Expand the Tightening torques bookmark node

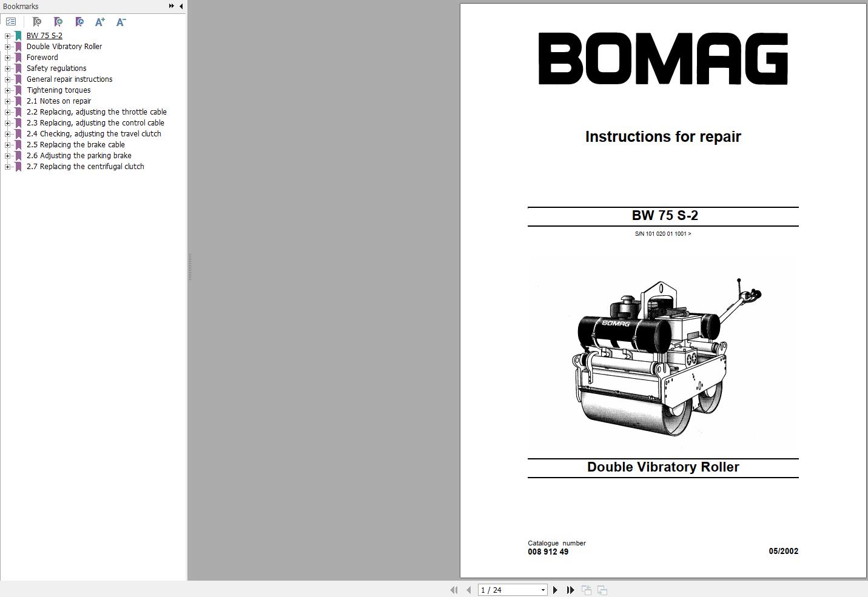pyautogui.click(x=7, y=90)
